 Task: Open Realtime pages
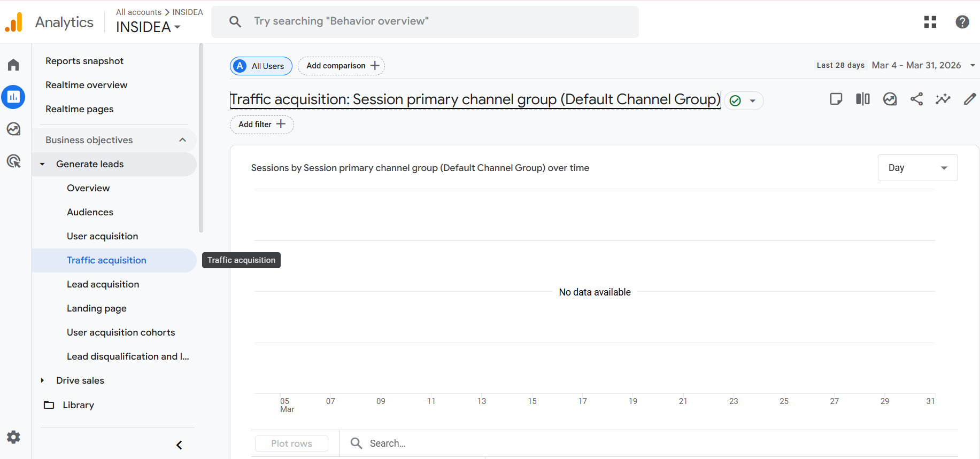79,109
